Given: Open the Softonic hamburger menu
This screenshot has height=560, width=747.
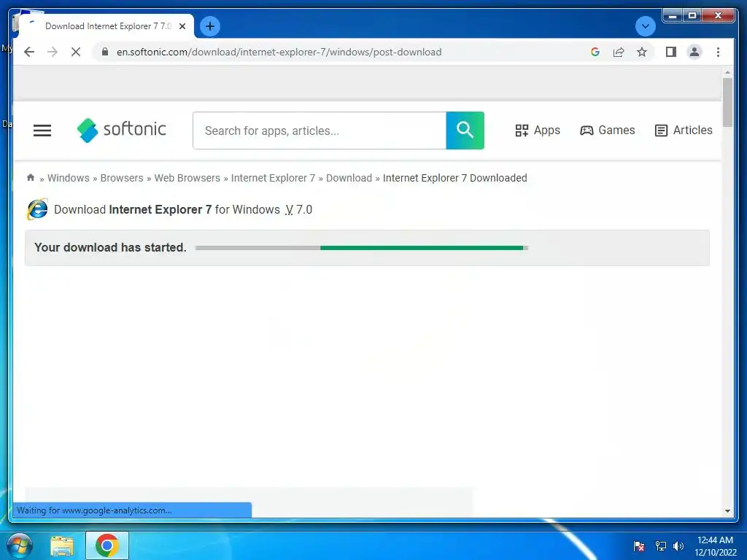Looking at the screenshot, I should (42, 130).
